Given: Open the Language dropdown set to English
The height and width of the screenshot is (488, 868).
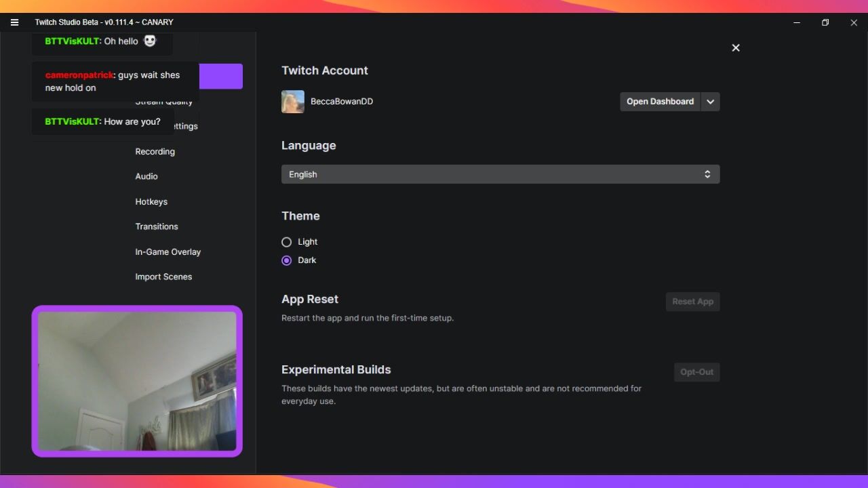Looking at the screenshot, I should coord(500,174).
